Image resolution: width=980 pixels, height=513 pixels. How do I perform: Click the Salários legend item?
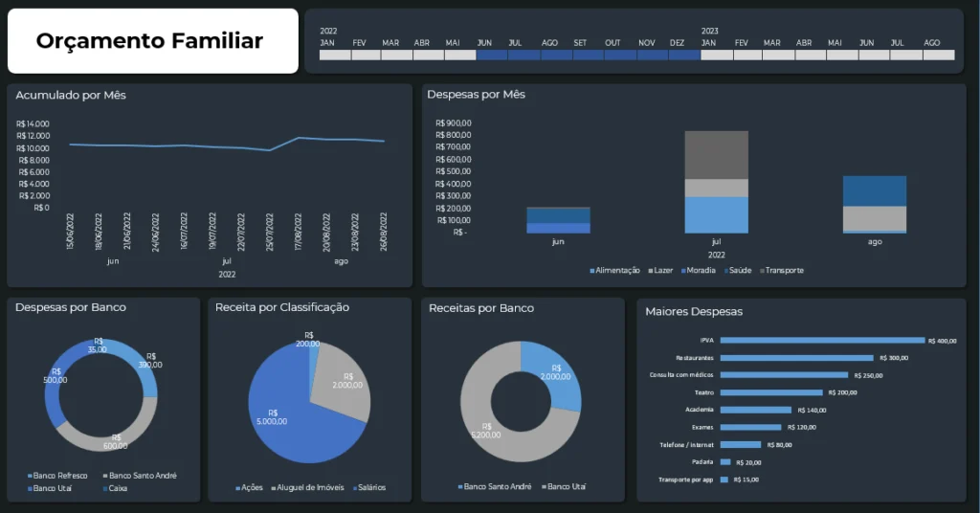(369, 488)
